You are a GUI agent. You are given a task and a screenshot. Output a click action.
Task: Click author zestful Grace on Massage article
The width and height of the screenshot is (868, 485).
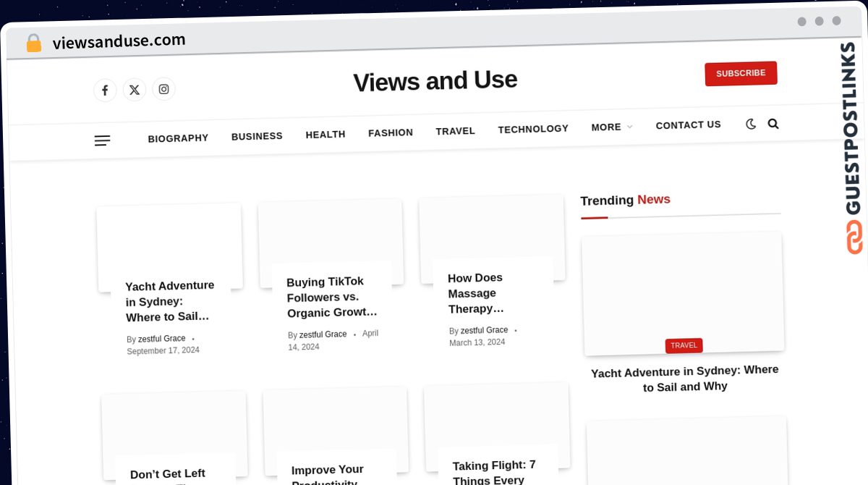(485, 330)
